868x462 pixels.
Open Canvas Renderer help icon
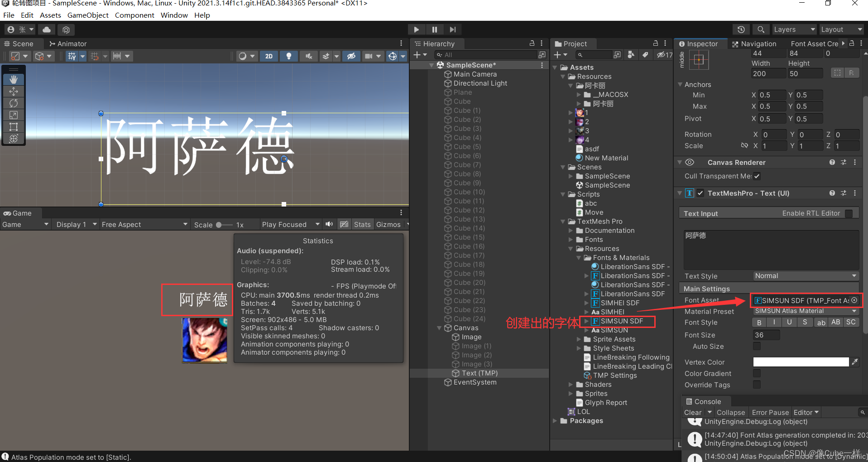832,162
